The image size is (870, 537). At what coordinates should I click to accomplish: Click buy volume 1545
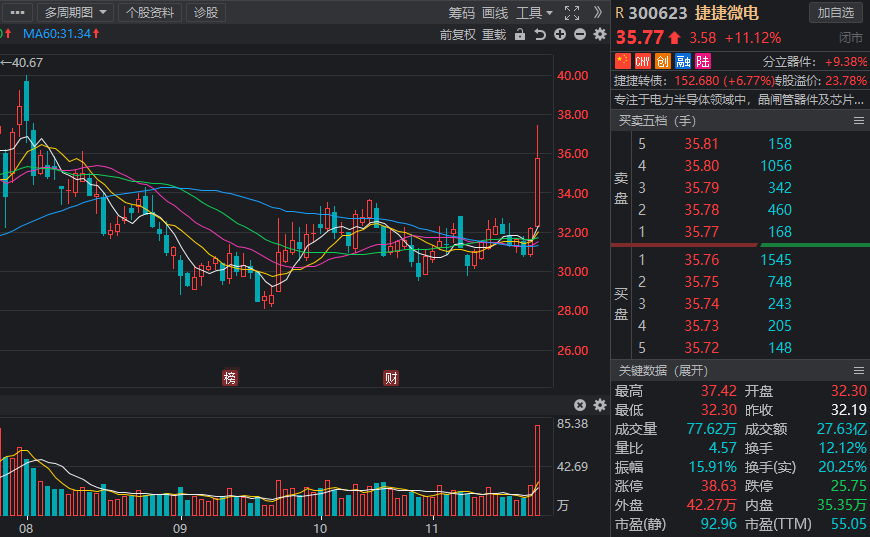(x=776, y=260)
